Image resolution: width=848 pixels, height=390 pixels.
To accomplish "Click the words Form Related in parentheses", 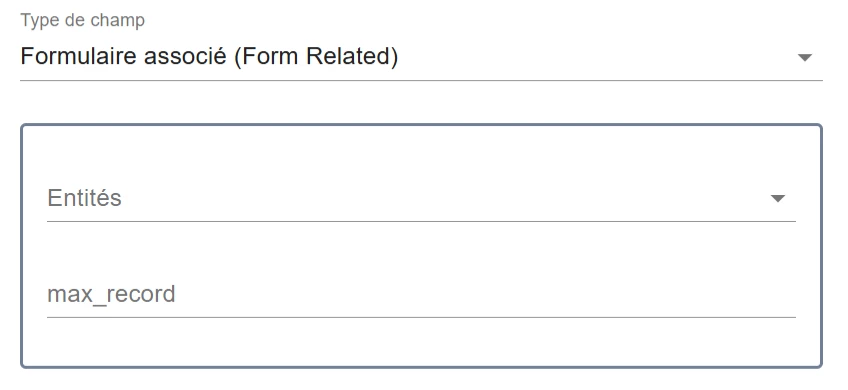I will tap(322, 56).
